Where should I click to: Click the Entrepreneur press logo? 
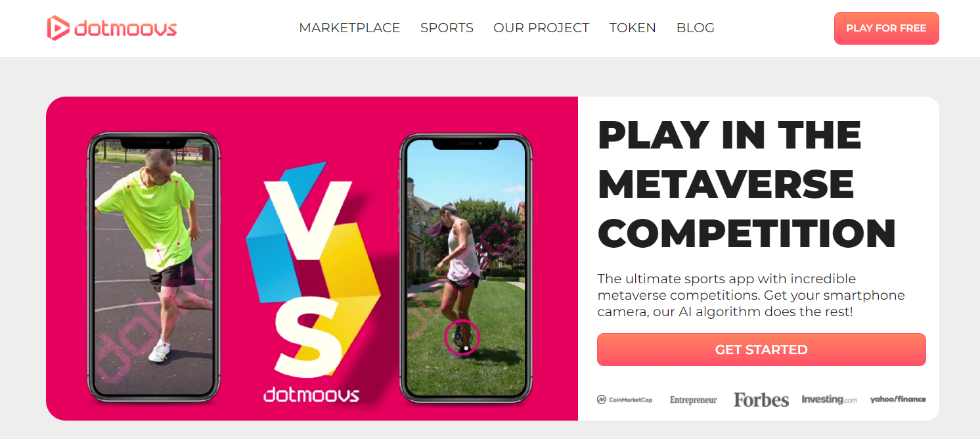693,400
